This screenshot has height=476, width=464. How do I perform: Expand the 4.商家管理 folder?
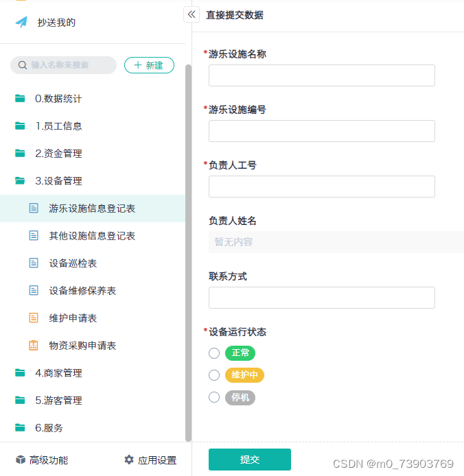coord(93,373)
